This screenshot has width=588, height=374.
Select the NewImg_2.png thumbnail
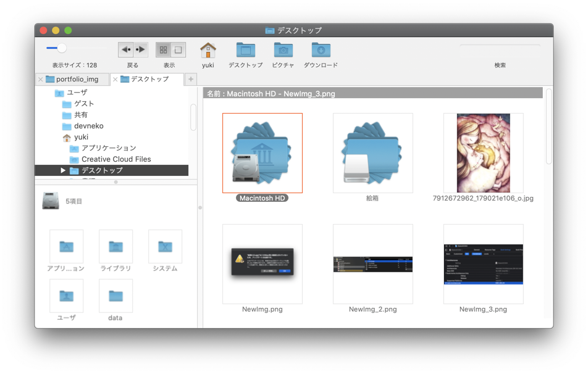point(373,264)
